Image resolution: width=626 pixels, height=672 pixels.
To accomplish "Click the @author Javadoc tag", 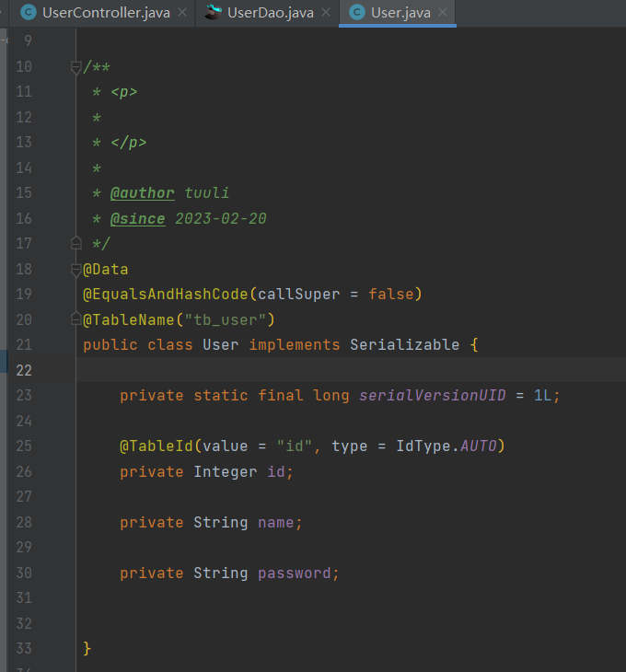I will 143,193.
